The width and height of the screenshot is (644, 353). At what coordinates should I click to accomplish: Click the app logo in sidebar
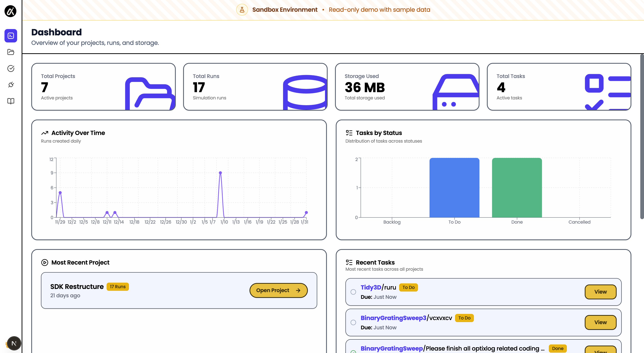[10, 11]
